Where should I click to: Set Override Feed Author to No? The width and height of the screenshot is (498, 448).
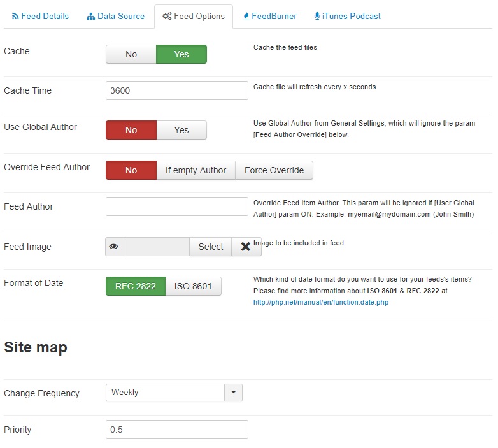point(131,170)
